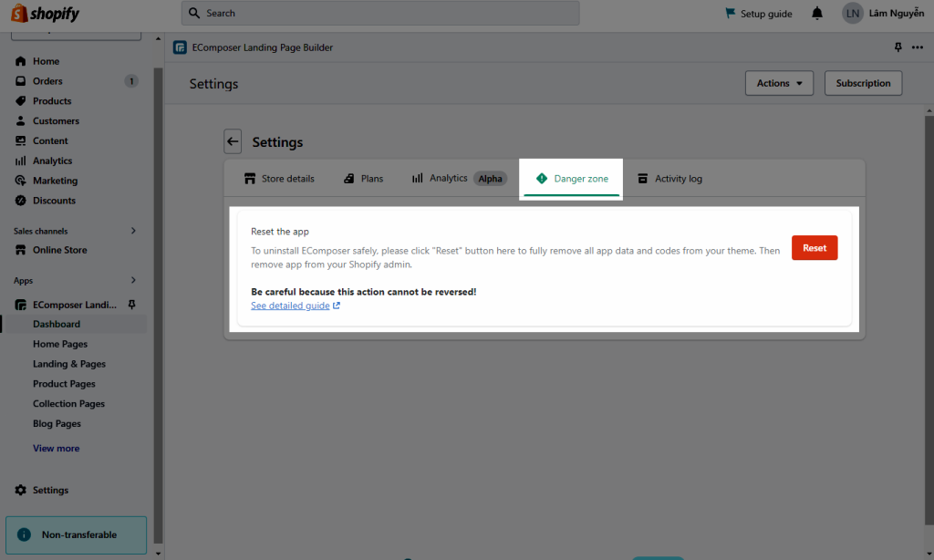Click the Alpha badge on Analytics
This screenshot has height=560, width=934.
click(490, 178)
